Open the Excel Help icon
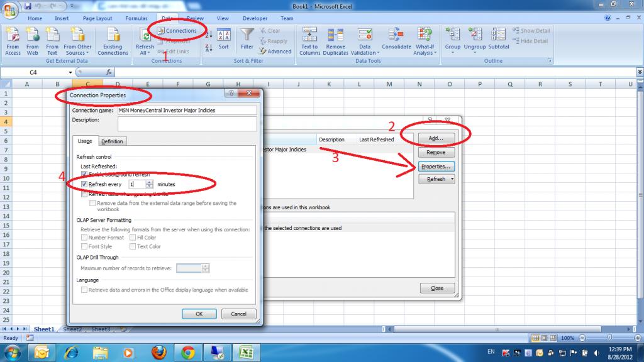Screen dimensions: 644x362 pos(608,18)
